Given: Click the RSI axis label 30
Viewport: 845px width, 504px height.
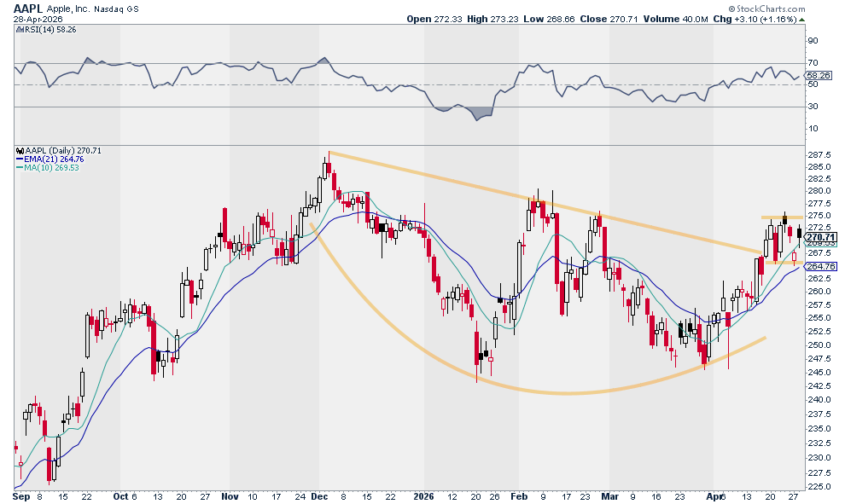Looking at the screenshot, I should [x=813, y=107].
